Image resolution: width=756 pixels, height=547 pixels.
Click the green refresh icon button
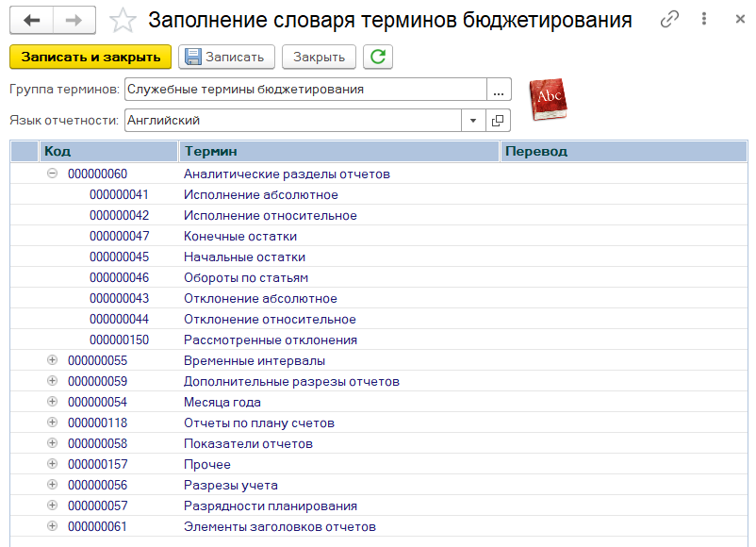(x=378, y=57)
